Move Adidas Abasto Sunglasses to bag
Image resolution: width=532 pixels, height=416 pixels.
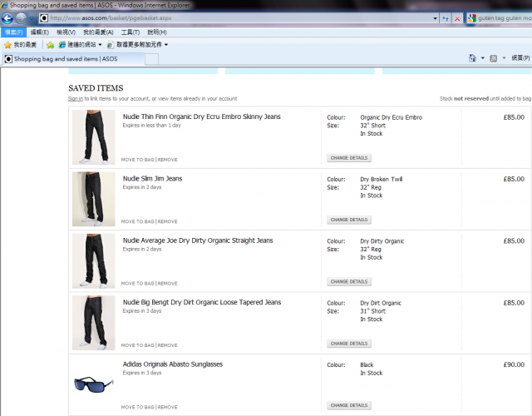pos(137,407)
